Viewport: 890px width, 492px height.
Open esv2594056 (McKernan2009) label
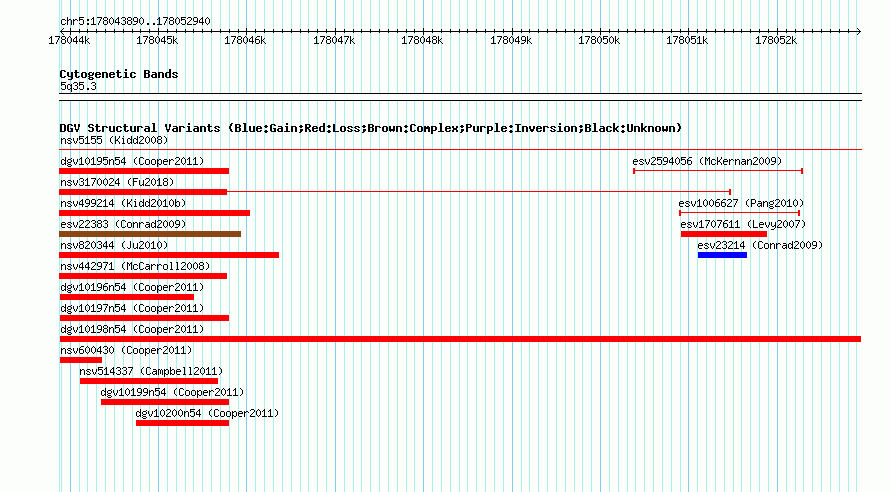tap(707, 161)
